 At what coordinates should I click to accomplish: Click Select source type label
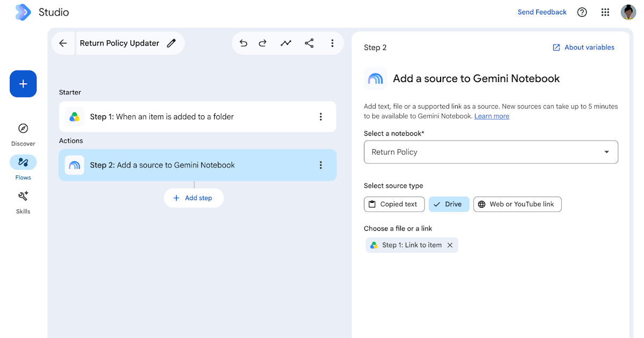coord(393,186)
